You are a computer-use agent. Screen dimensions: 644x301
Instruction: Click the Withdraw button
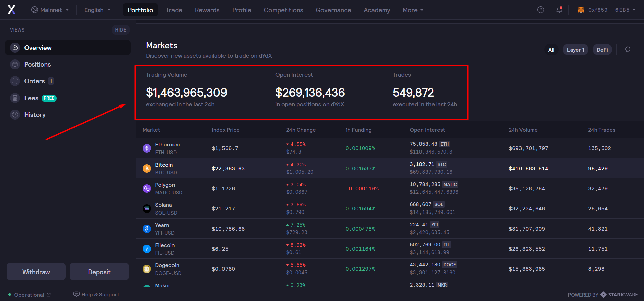point(36,272)
